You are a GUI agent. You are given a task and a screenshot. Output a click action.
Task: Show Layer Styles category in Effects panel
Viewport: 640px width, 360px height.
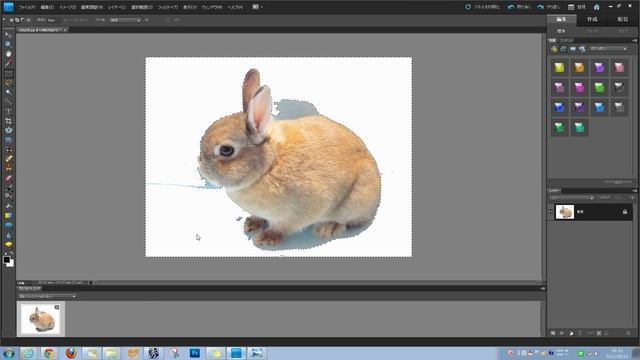click(x=563, y=49)
